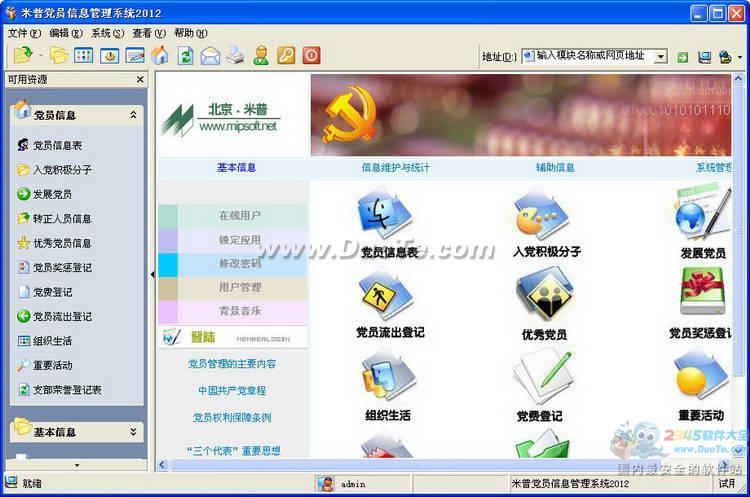Click the 修改密码 button
This screenshot has height=497, width=750.
(239, 264)
